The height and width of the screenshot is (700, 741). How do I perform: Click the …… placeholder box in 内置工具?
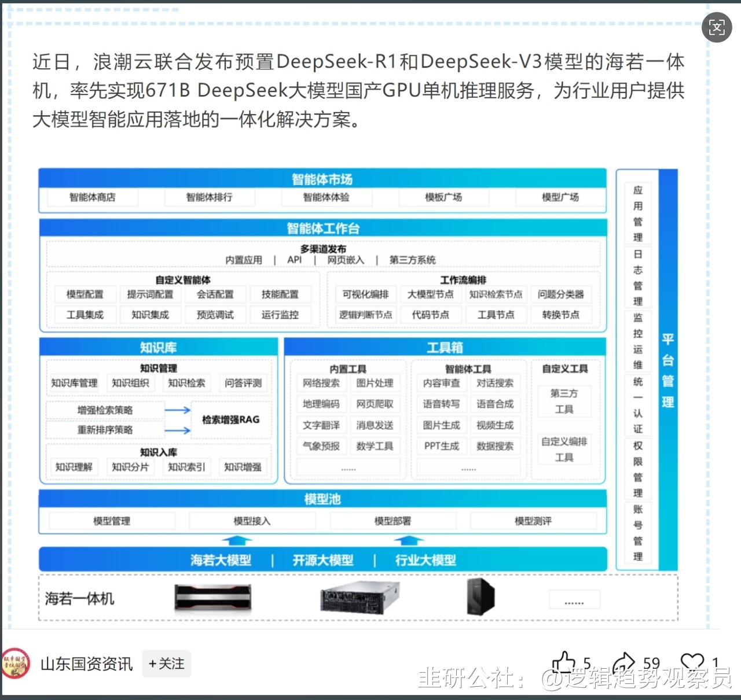pos(347,467)
